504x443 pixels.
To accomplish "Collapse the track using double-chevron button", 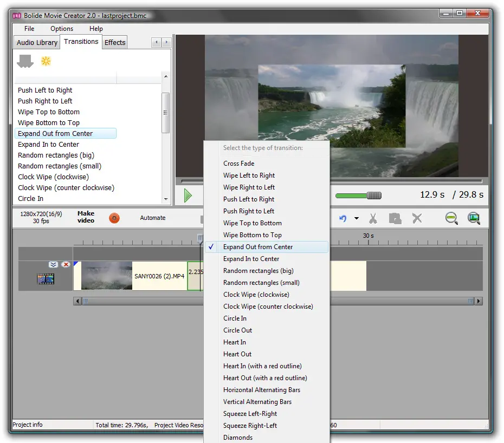I will [53, 264].
